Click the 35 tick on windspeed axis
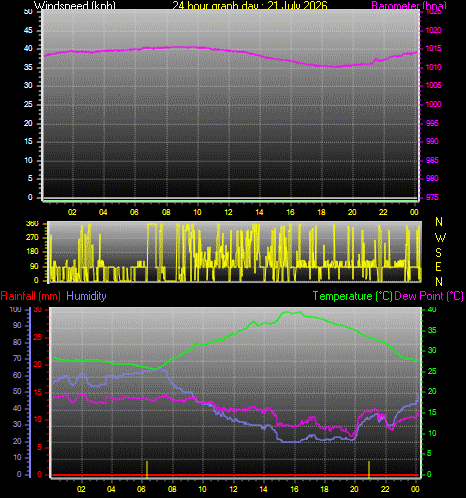Viewport: 466px width, 498px height. point(28,67)
